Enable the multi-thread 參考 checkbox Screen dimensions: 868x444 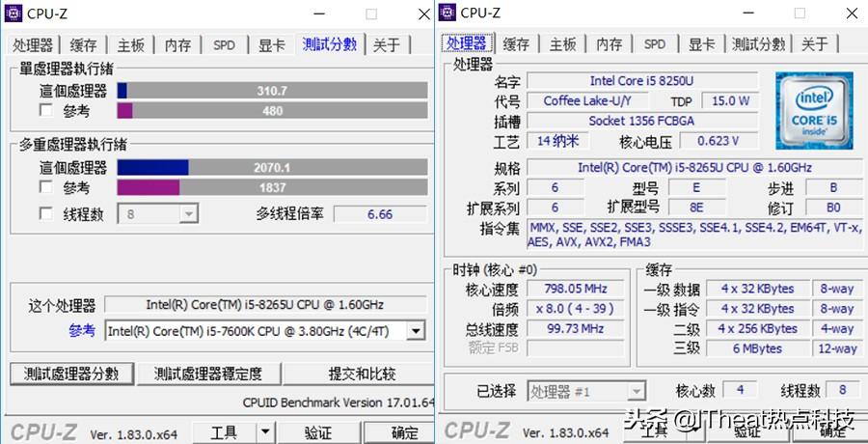pos(46,187)
